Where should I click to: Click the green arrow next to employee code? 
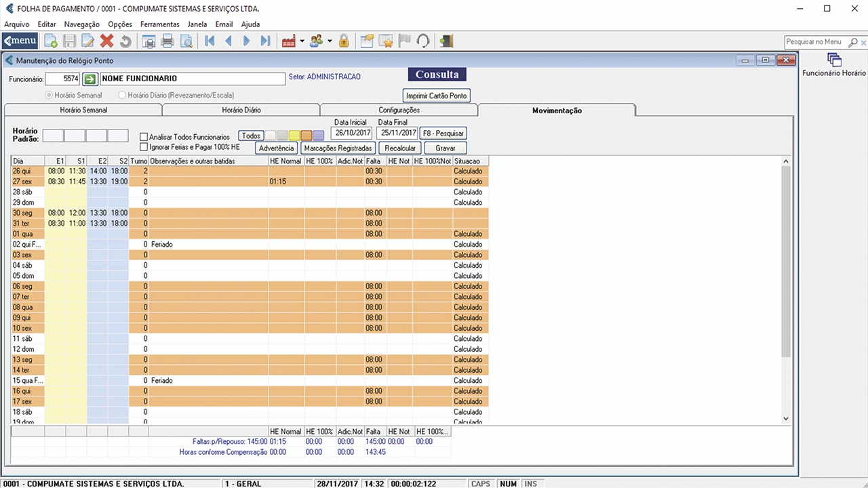point(91,79)
